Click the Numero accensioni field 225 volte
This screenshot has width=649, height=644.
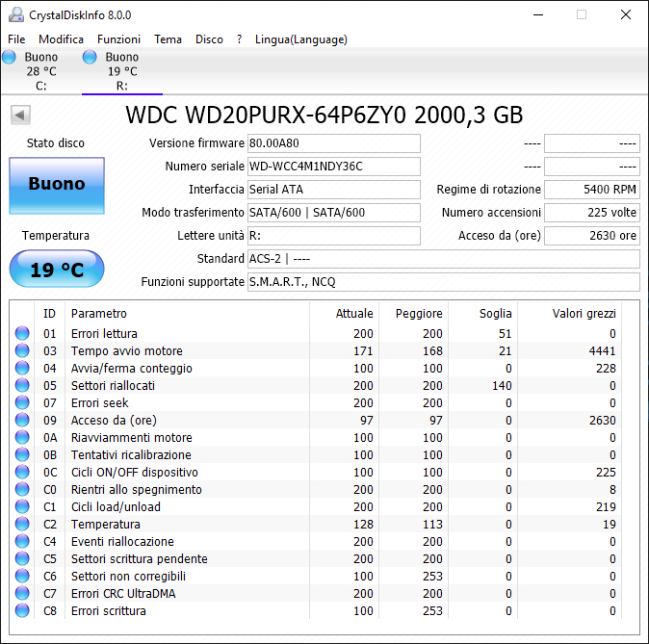(592, 213)
